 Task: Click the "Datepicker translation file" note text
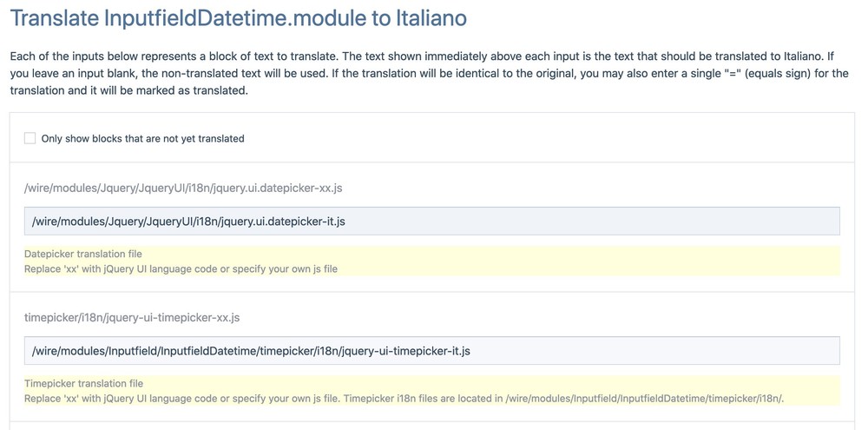(x=83, y=255)
